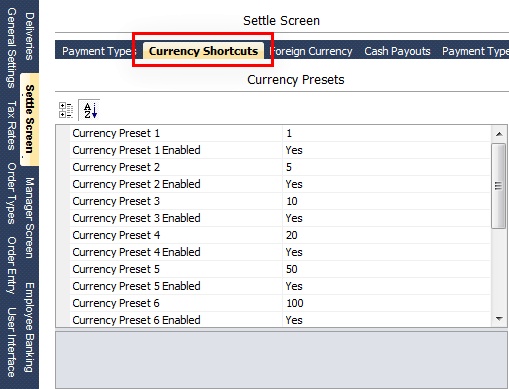This screenshot has width=509, height=389.
Task: Select Currency Preset 2 Enabled label
Action: pos(136,184)
